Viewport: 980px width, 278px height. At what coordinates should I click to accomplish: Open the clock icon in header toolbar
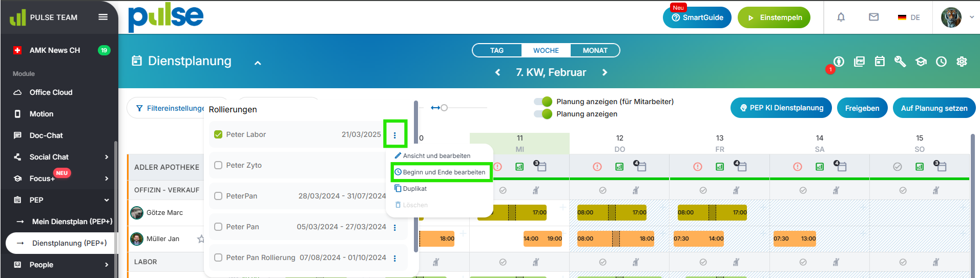point(942,62)
